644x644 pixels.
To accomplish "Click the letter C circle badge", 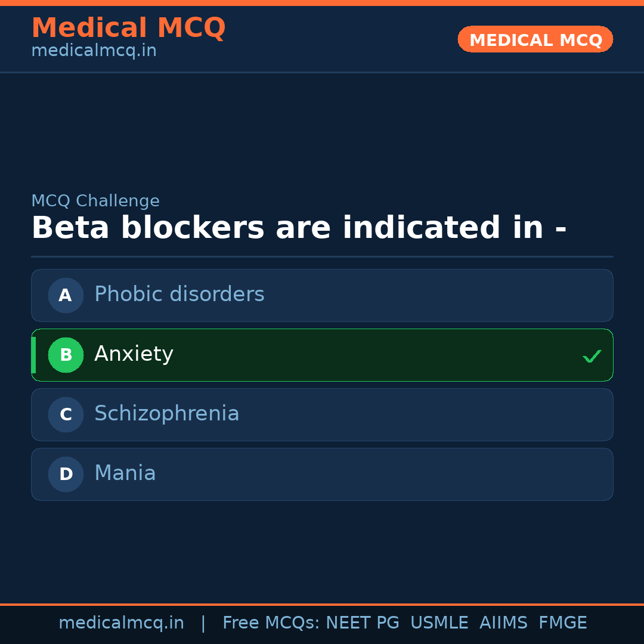I will pos(66,414).
